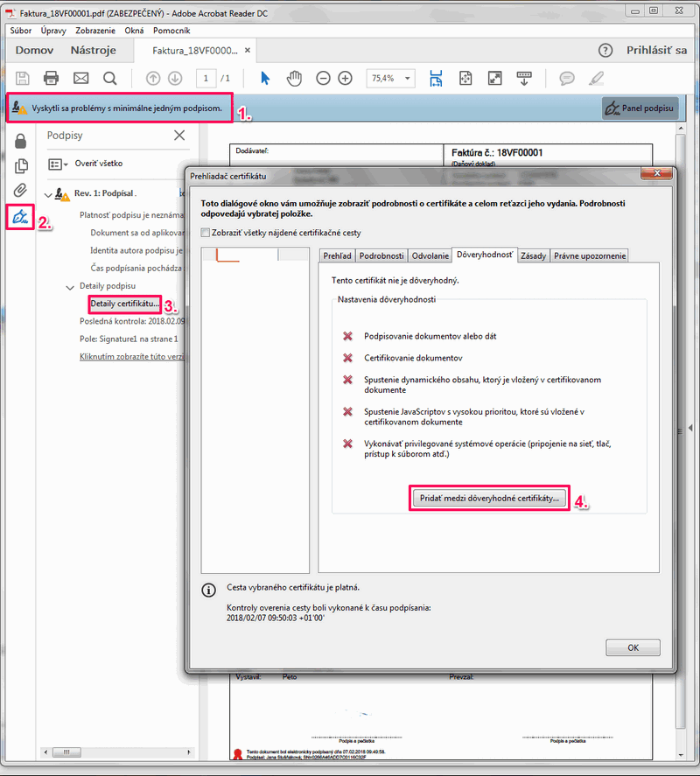Collapse the 'Detaily podpisu' section
This screenshot has width=700, height=776.
click(70, 287)
